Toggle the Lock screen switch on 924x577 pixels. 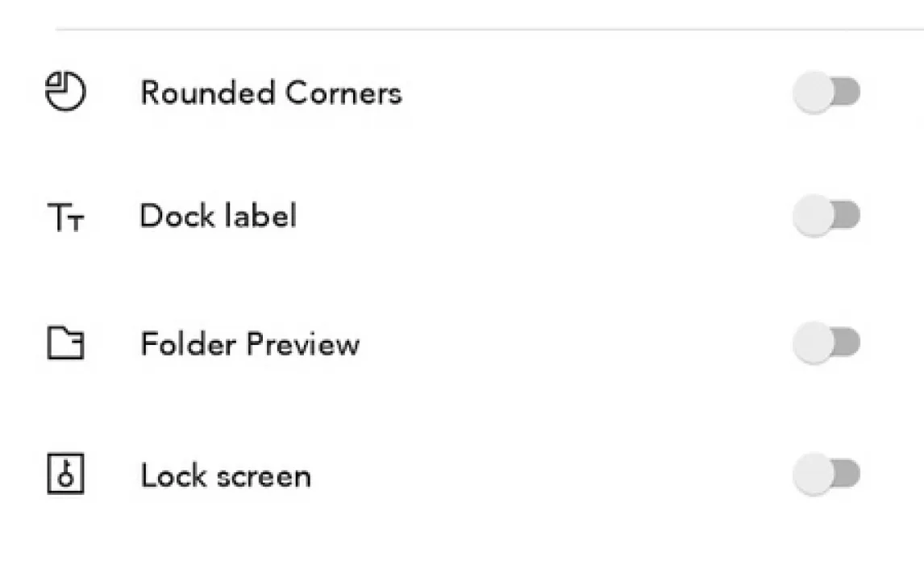tap(826, 474)
